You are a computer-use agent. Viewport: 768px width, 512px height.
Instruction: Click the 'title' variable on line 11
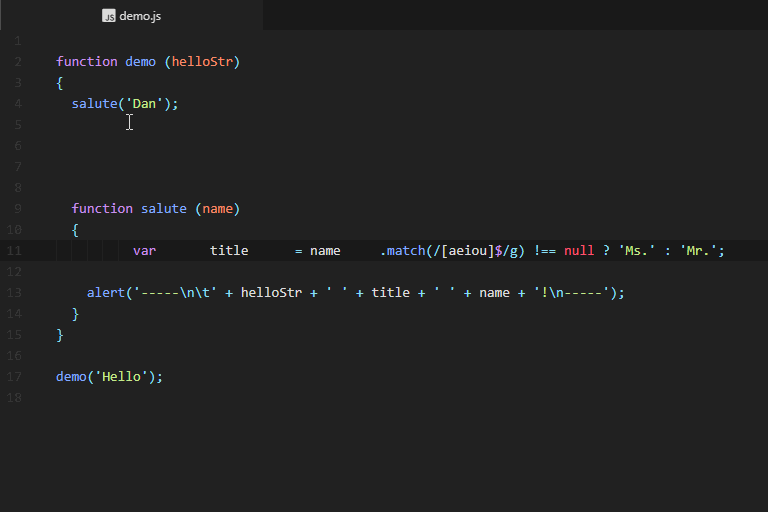pos(229,251)
